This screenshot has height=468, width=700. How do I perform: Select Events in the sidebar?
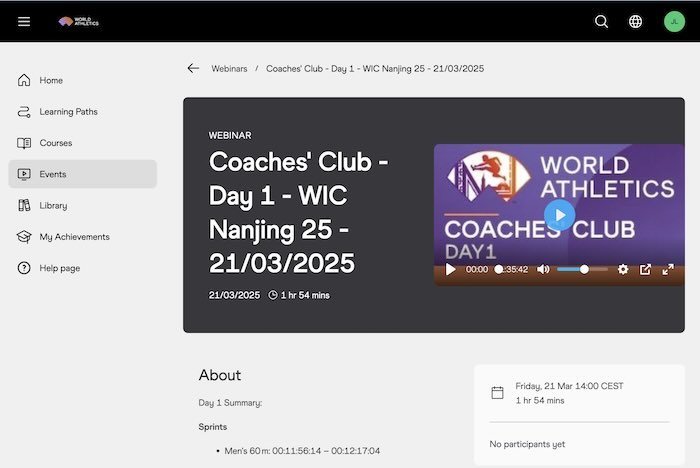coord(83,174)
